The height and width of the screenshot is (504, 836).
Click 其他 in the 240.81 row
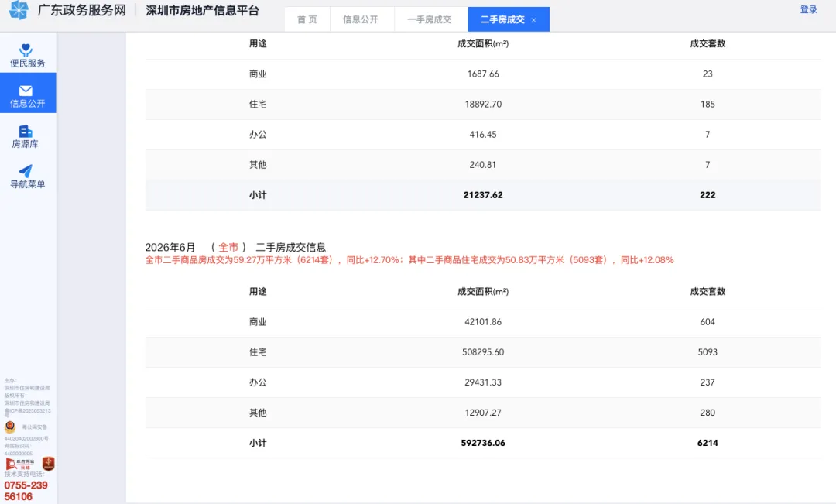pyautogui.click(x=258, y=165)
